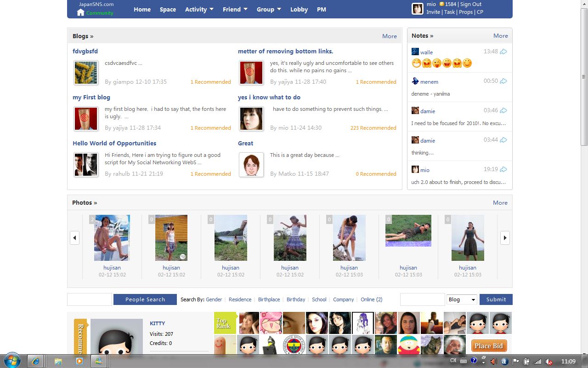
Task: Open mio's avatar in header
Action: [x=417, y=9]
